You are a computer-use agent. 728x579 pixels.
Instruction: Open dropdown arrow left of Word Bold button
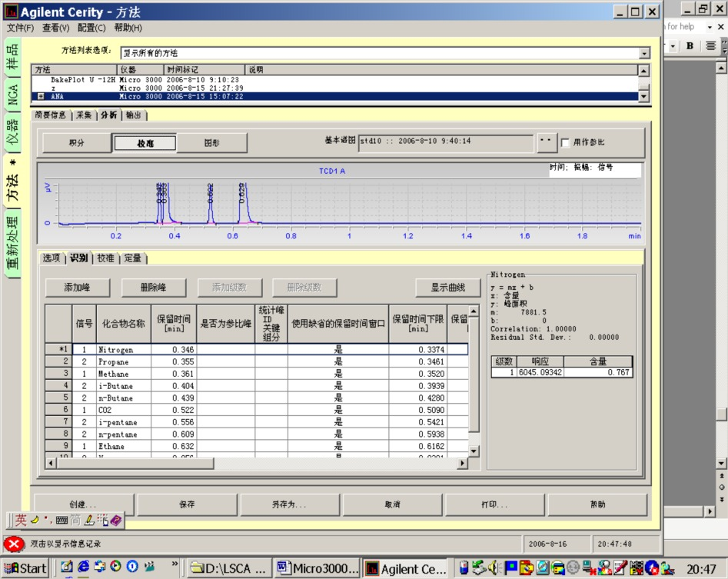pos(673,45)
